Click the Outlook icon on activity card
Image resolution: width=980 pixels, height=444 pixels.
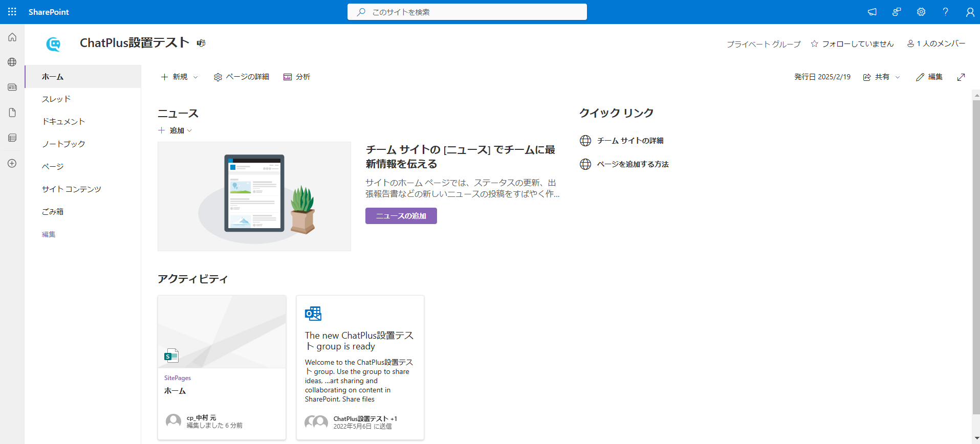click(313, 314)
